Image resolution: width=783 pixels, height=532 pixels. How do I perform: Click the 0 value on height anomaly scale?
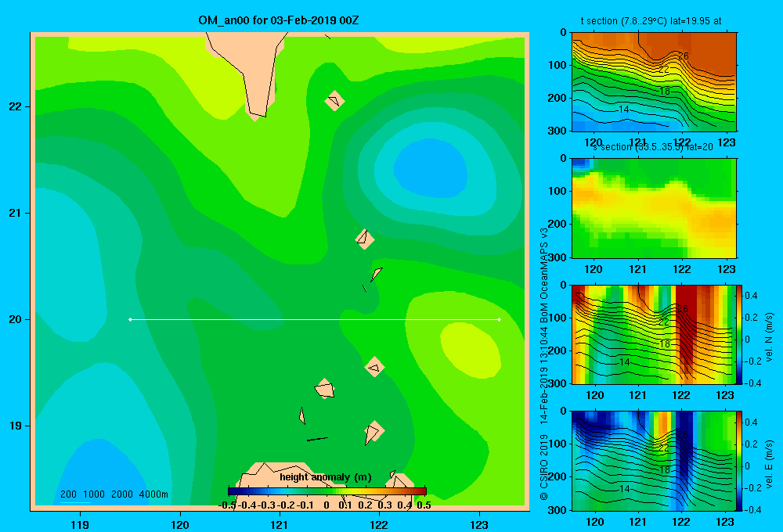pyautogui.click(x=326, y=505)
